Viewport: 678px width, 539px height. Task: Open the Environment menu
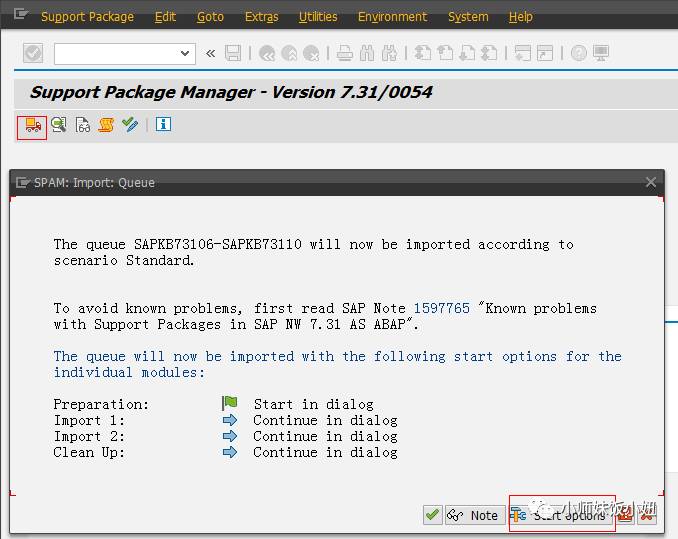coord(392,17)
